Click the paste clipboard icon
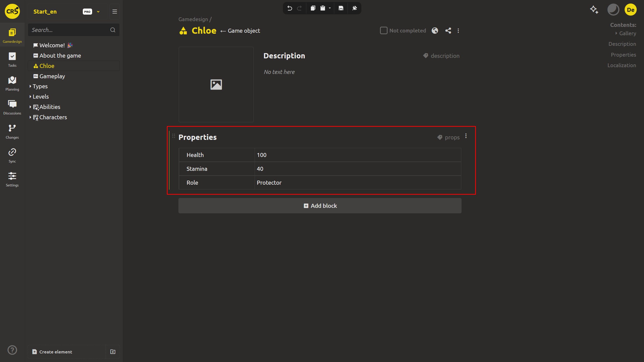 323,8
